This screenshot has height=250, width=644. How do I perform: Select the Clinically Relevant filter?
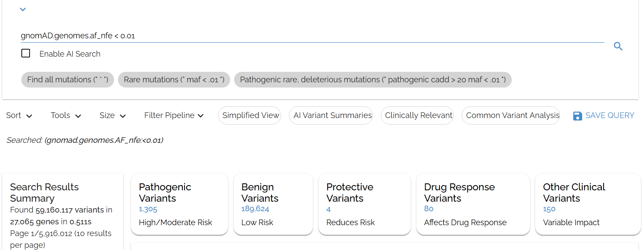(419, 115)
